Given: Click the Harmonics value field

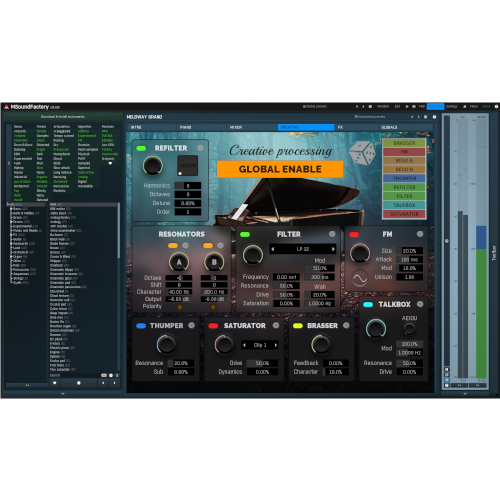Looking at the screenshot, I should coord(188,186).
